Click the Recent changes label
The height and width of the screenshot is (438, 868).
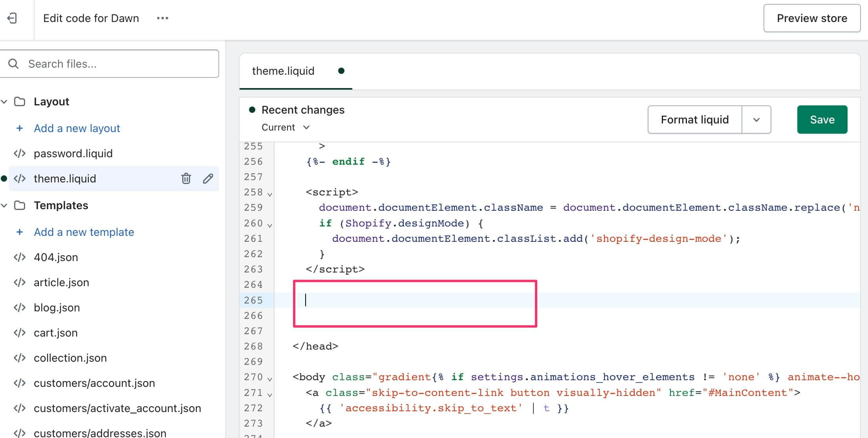pos(303,110)
